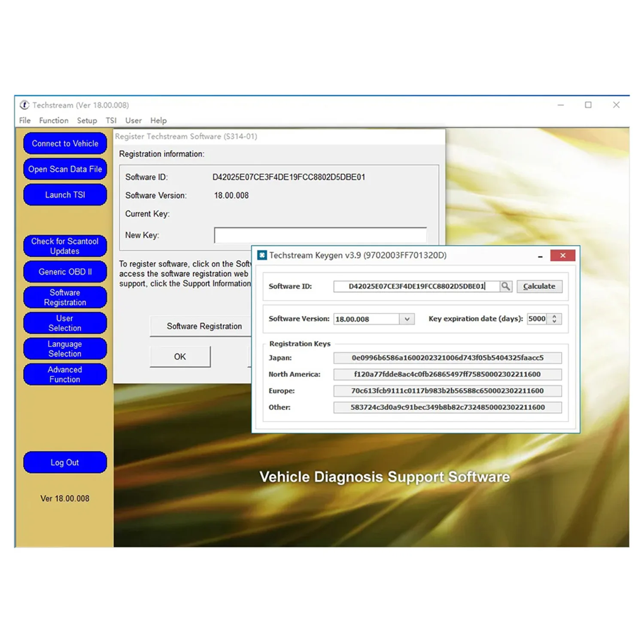
Task: Open the Software Version dropdown in the Keygen
Action: point(407,319)
